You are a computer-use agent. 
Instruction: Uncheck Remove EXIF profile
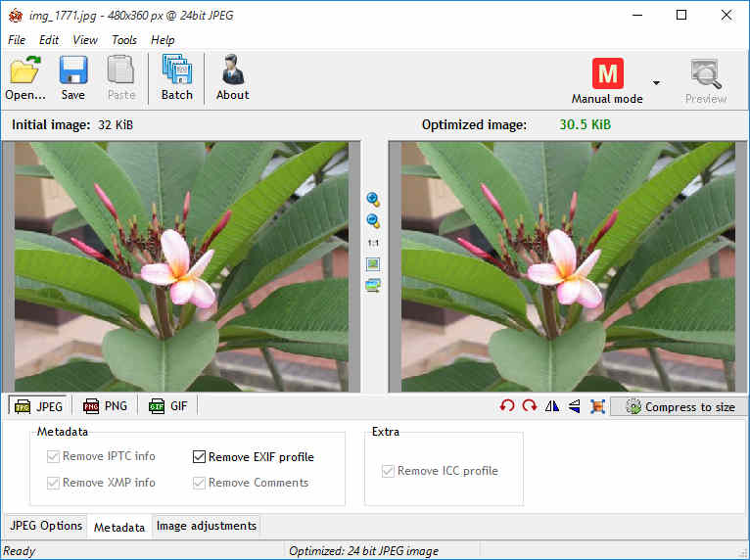(x=199, y=456)
